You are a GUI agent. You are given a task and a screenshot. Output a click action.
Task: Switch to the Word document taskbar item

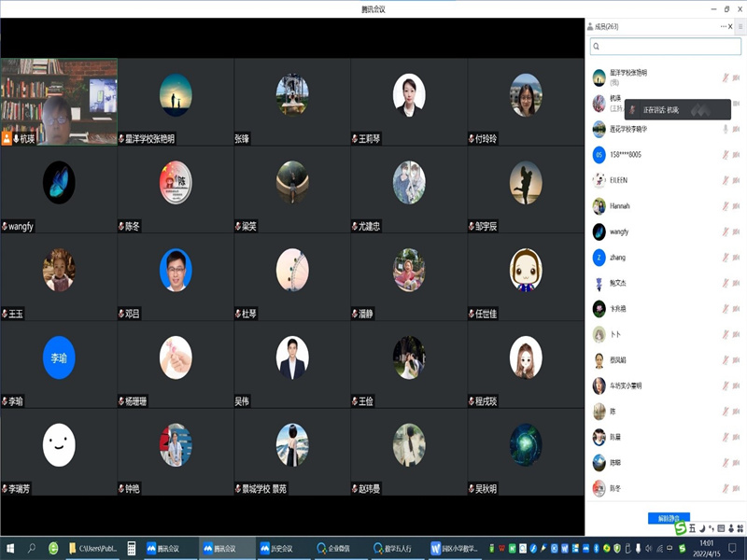coord(454,549)
